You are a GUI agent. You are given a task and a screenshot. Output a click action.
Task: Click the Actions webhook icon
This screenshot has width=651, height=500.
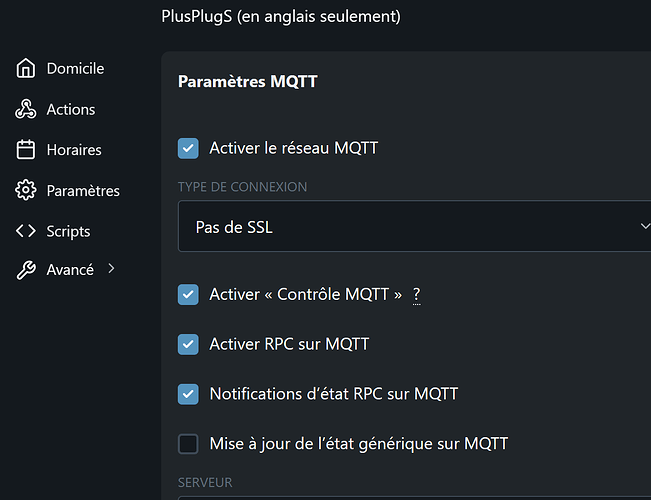pos(26,109)
